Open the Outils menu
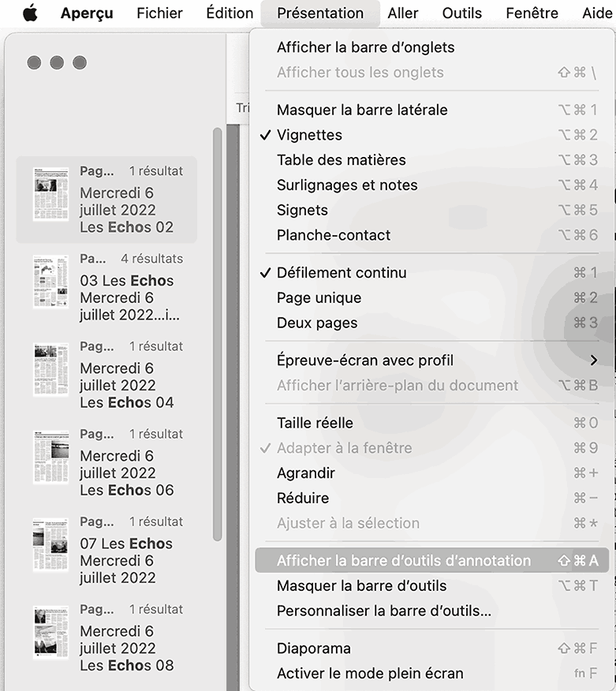The image size is (616, 691). [461, 13]
